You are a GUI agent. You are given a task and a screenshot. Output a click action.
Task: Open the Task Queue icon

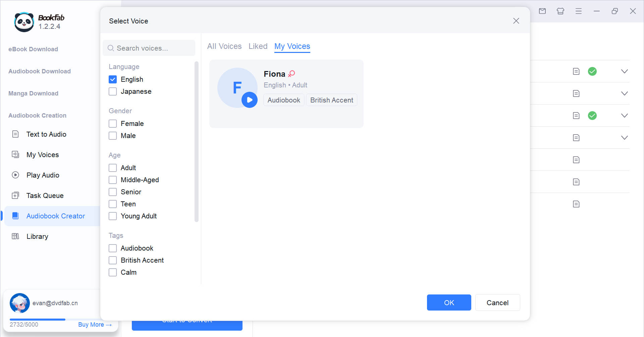pos(15,196)
